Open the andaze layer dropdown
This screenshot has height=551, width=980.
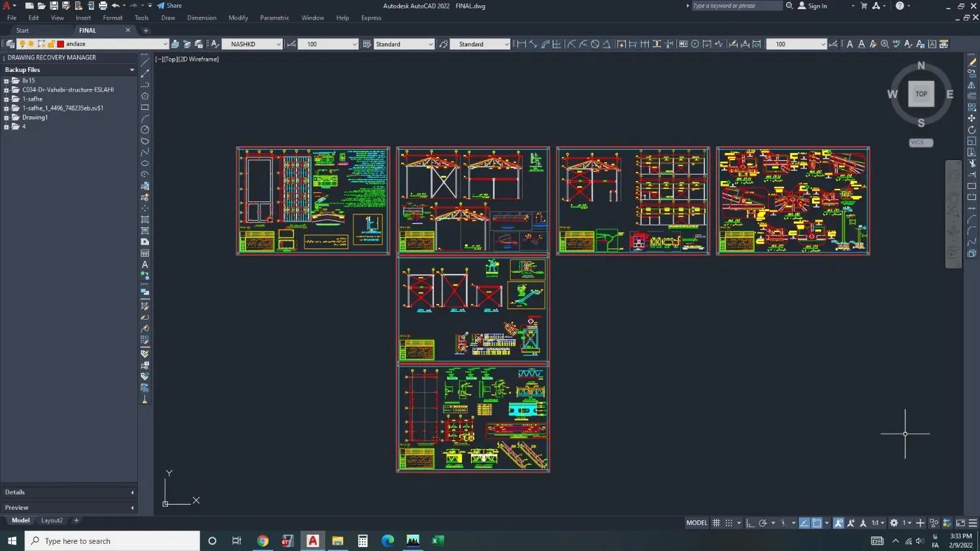tap(165, 44)
